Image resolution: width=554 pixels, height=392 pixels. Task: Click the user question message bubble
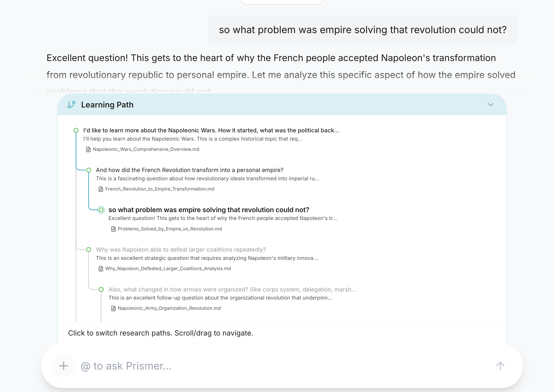[x=362, y=30]
